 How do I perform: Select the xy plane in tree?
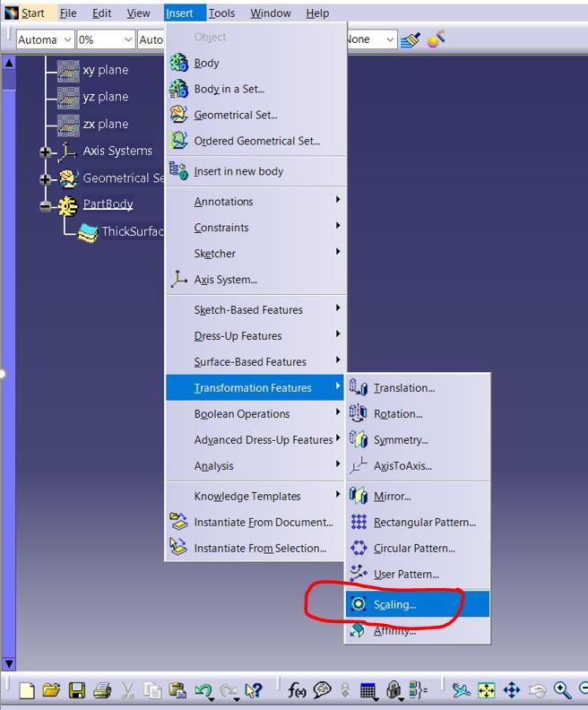click(x=105, y=70)
